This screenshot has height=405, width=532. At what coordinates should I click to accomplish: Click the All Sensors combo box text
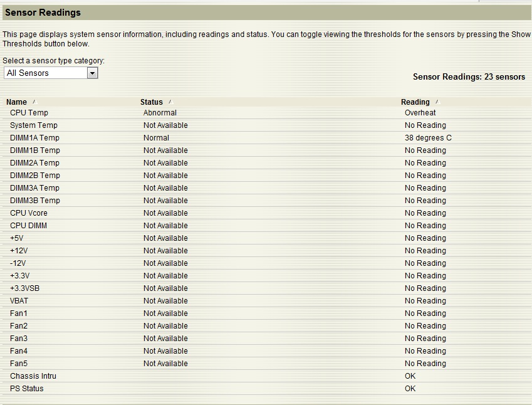[x=44, y=73]
